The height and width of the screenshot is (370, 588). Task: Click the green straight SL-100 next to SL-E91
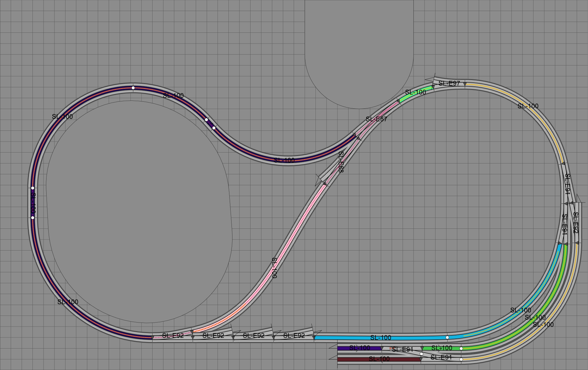click(442, 348)
